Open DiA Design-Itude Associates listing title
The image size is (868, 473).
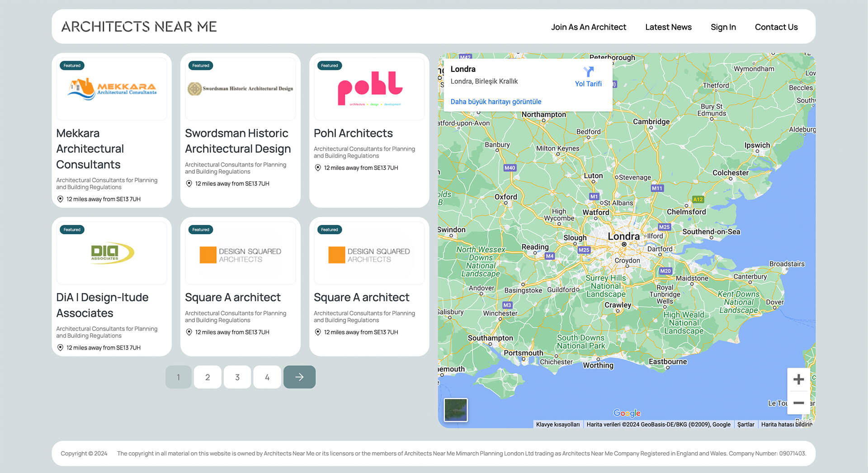pos(102,305)
